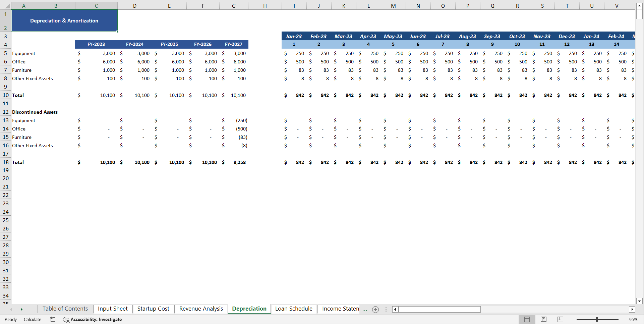This screenshot has height=324, width=644.
Task: Switch to the Input Sheet tab
Action: tap(113, 309)
